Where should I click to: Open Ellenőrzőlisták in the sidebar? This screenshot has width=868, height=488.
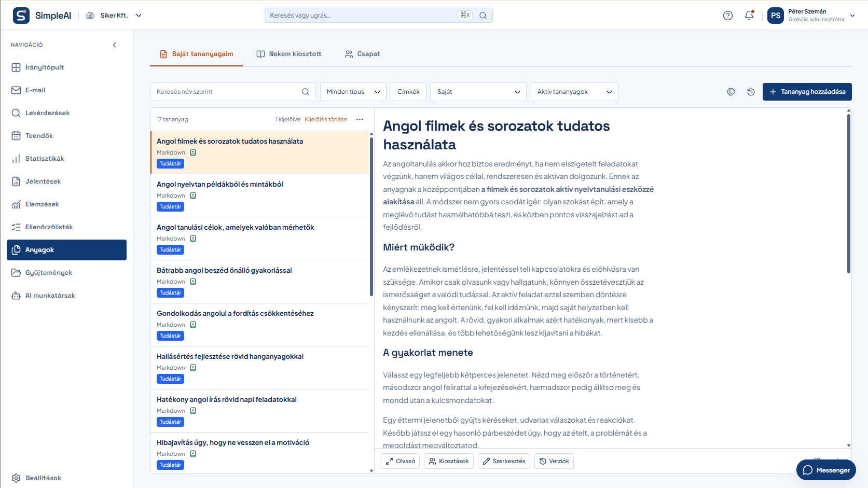66,227
